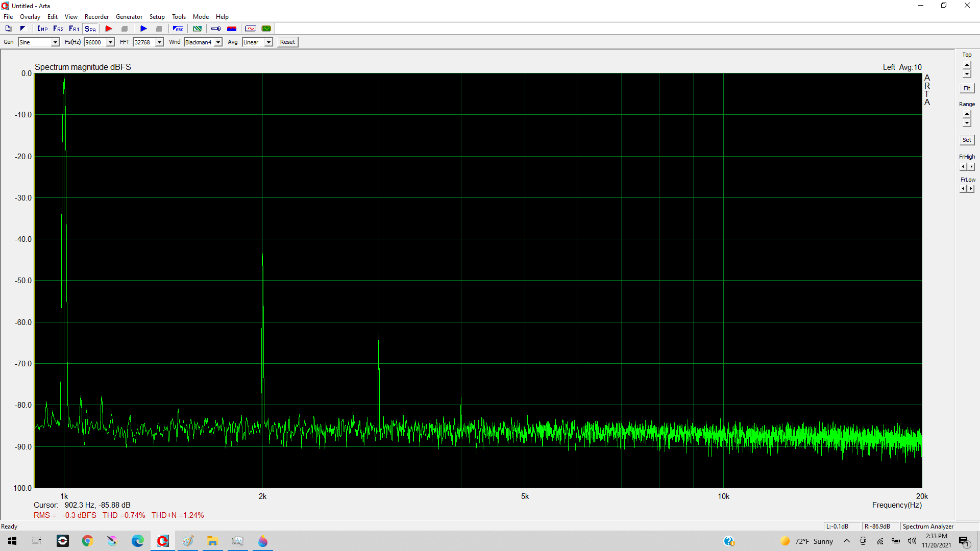Viewport: 980px width, 551px height.
Task: Stop recording with the first gray stop icon
Action: tap(125, 29)
